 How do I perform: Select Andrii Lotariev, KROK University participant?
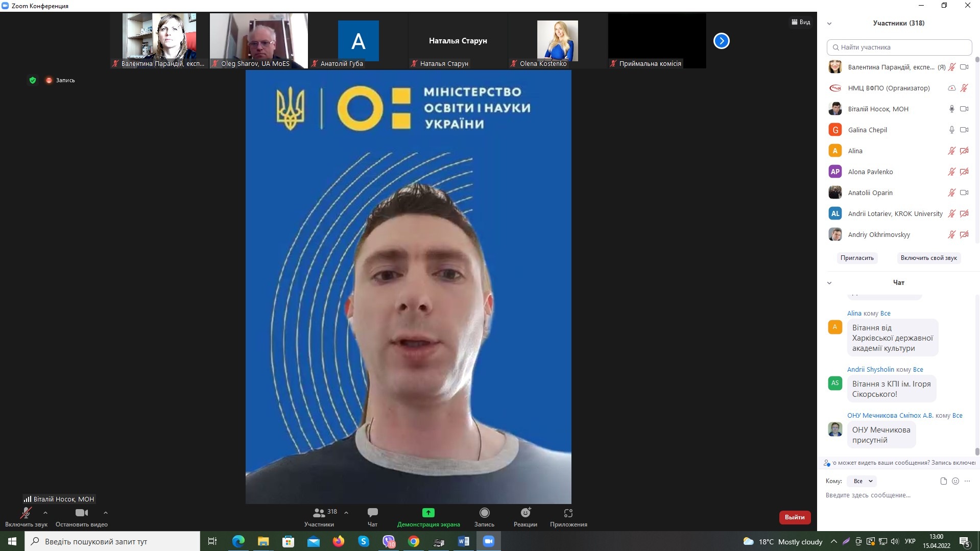click(899, 214)
